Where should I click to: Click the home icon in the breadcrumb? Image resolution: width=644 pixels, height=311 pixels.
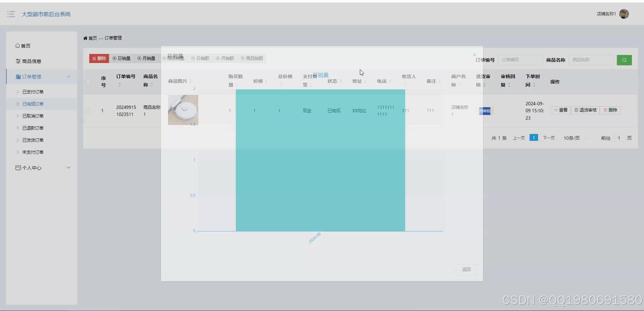click(x=86, y=38)
